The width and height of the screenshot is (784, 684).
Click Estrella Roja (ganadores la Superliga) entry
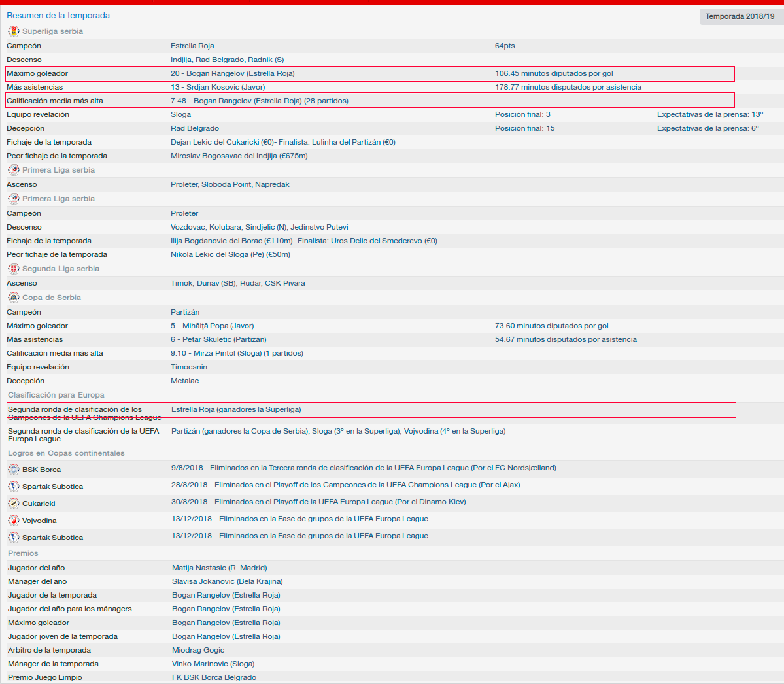236,409
